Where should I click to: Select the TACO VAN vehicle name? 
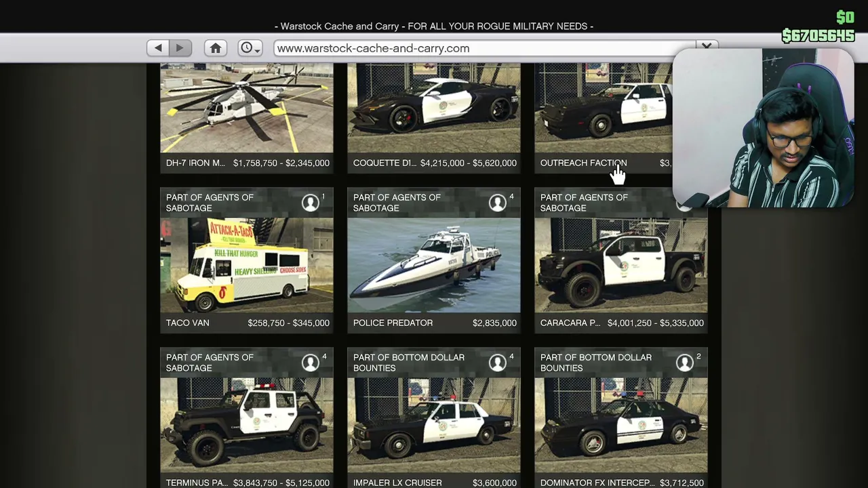click(187, 323)
